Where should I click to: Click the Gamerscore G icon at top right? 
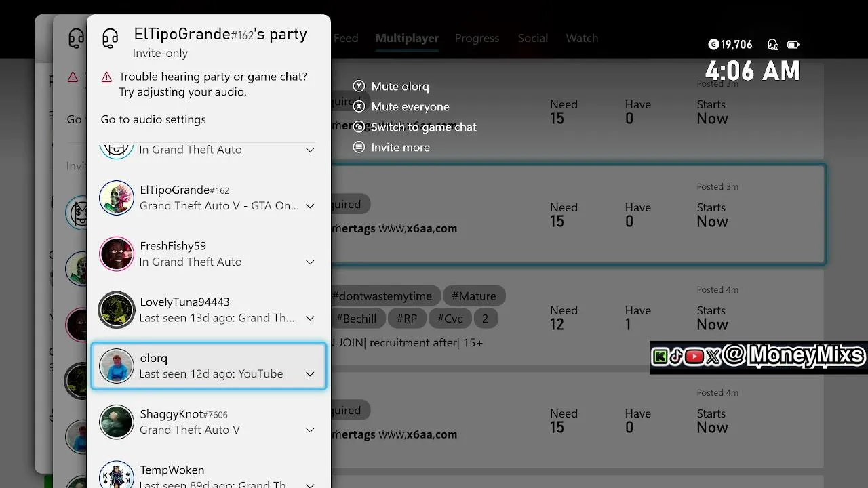(x=713, y=45)
